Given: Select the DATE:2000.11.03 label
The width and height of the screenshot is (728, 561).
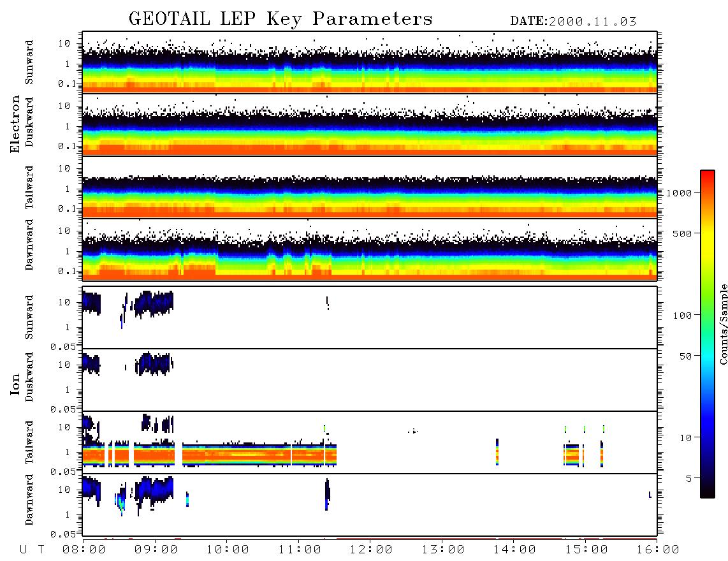Looking at the screenshot, I should (x=573, y=22).
